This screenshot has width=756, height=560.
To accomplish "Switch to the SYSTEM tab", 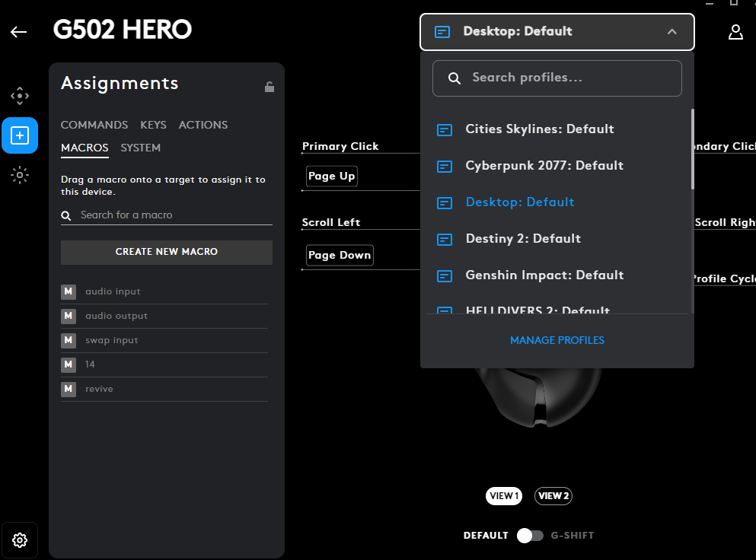I will pyautogui.click(x=140, y=148).
